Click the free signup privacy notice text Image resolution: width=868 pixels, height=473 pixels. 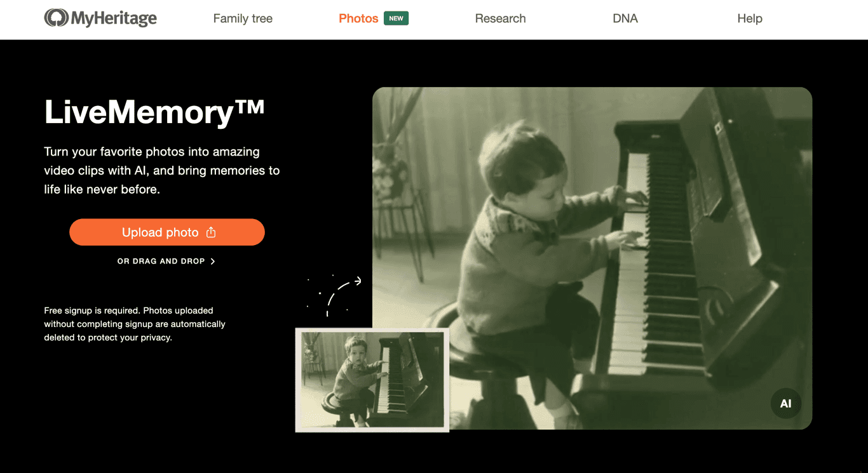click(135, 324)
